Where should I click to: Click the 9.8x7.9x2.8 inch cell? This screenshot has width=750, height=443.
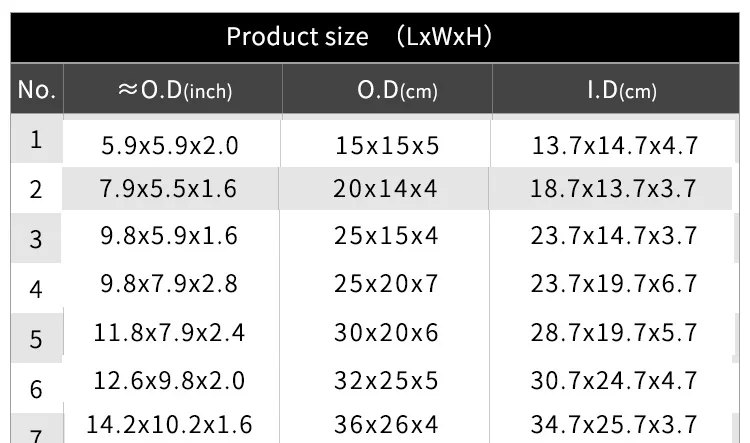tap(170, 284)
